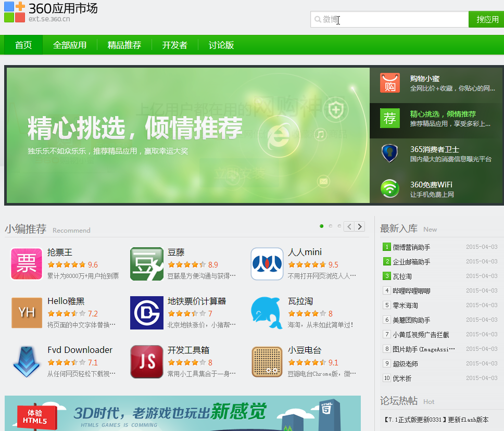
Task: Open the 地铁票价计算器 icon
Action: point(147,313)
